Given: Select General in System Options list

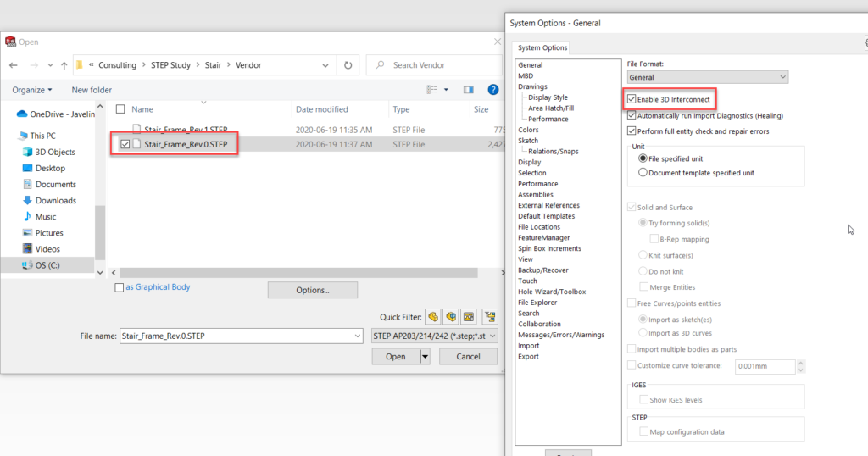Looking at the screenshot, I should click(x=531, y=64).
